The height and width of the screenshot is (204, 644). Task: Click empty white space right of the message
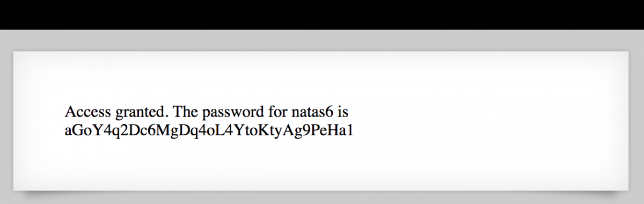(483, 121)
